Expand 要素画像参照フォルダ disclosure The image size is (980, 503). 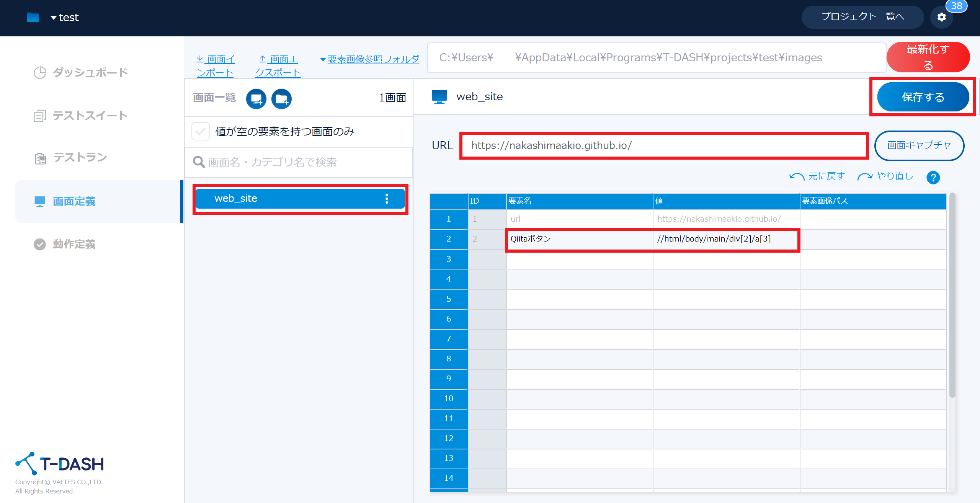click(369, 59)
